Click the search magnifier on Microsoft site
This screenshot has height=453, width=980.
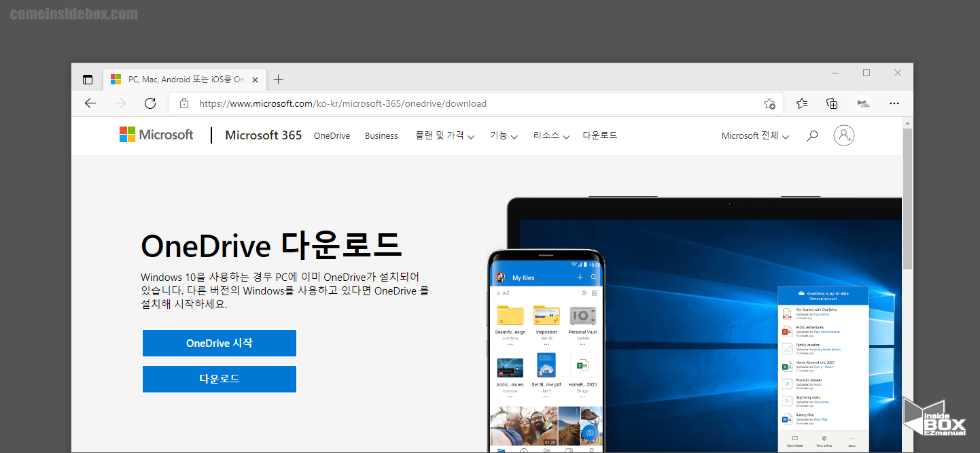tap(811, 136)
